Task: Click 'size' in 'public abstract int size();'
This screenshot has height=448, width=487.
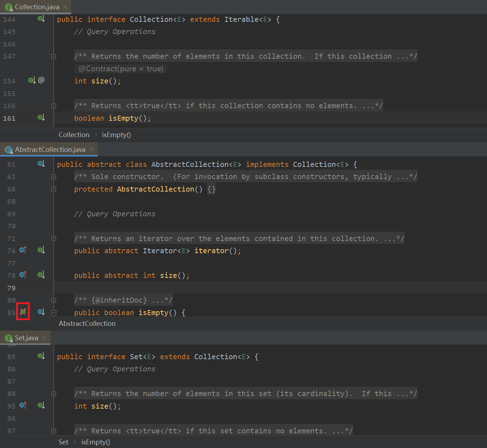Action: coord(169,275)
